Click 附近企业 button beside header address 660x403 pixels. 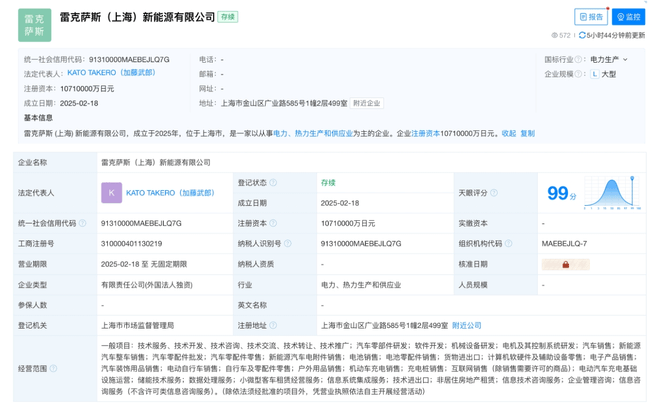click(x=367, y=103)
